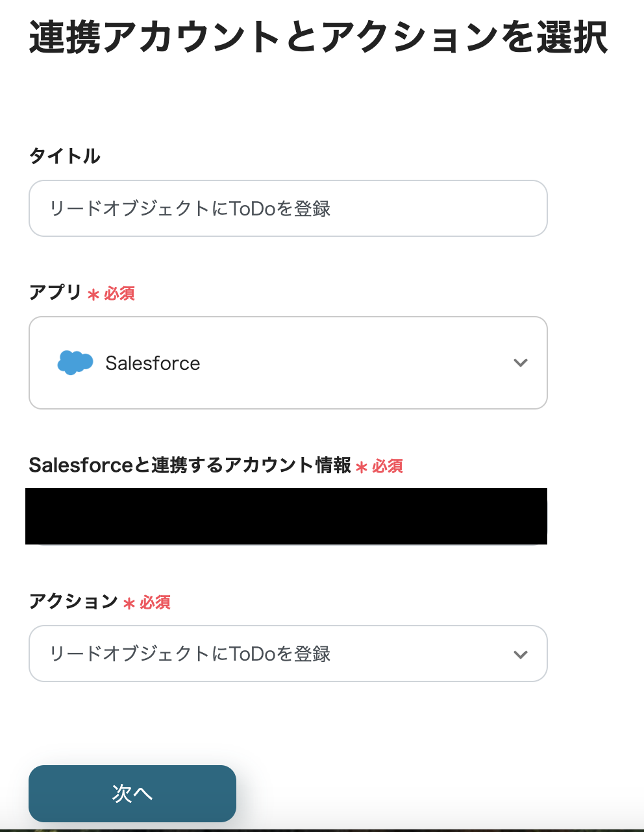The image size is (644, 832).
Task: Open the Salesforce account info selector
Action: [286, 517]
